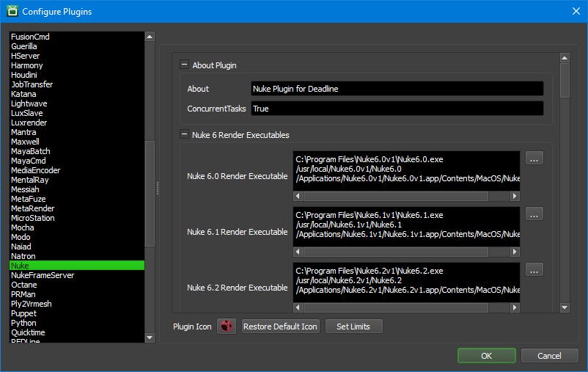Click left arrow of Nuke 6.1 path scrollbar
Image resolution: width=588 pixels, height=372 pixels.
(298, 252)
